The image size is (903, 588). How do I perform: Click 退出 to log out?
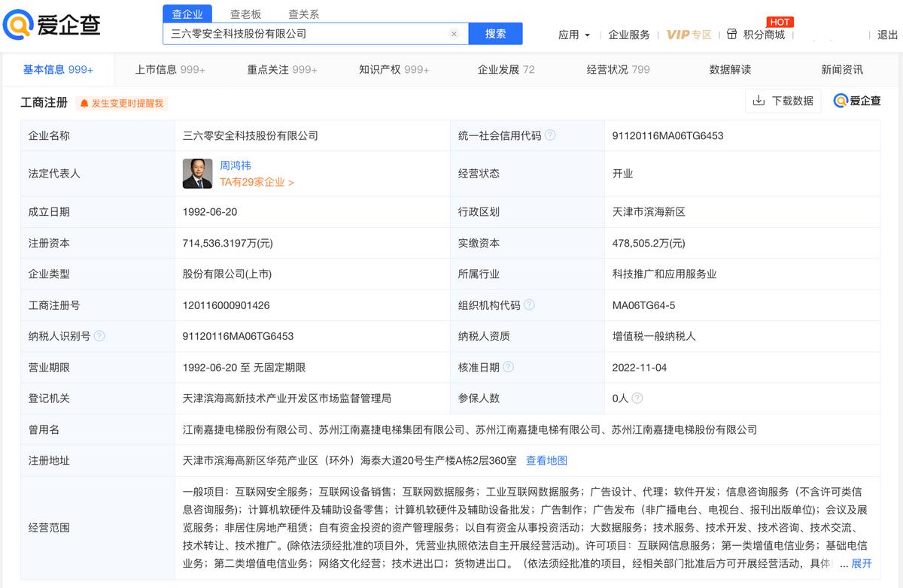[888, 34]
